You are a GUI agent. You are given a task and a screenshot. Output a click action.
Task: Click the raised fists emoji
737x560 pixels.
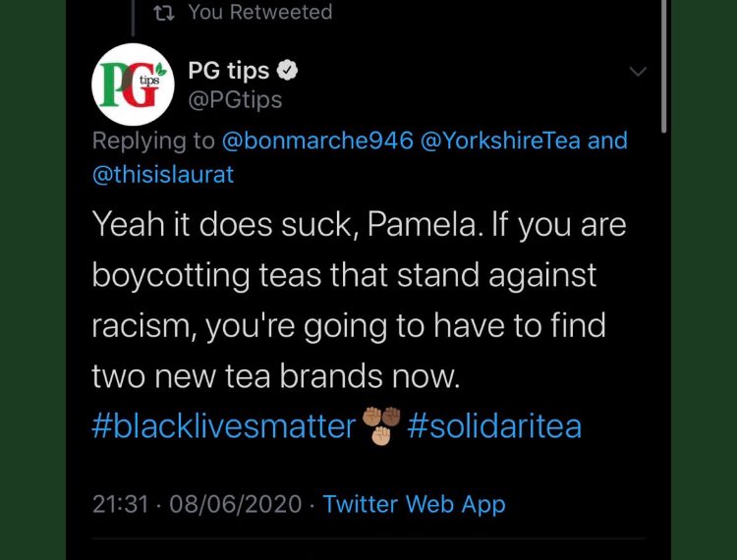pos(381,425)
